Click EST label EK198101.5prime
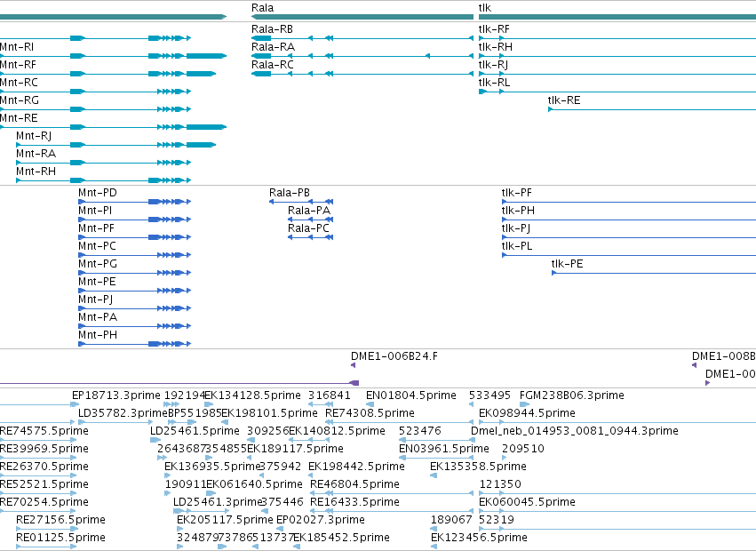 tap(269, 413)
